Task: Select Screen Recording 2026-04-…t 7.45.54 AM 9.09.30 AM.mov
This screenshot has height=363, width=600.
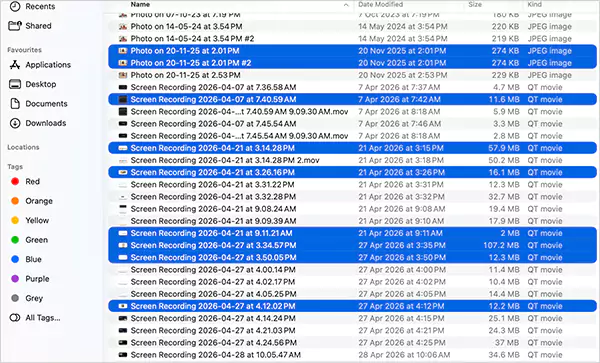Action: (352, 136)
